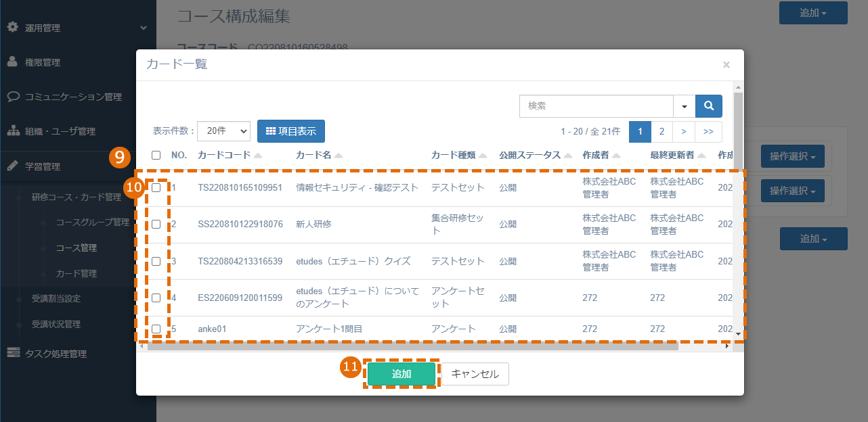Click card code TS220804213316539
The image size is (868, 422).
click(240, 261)
